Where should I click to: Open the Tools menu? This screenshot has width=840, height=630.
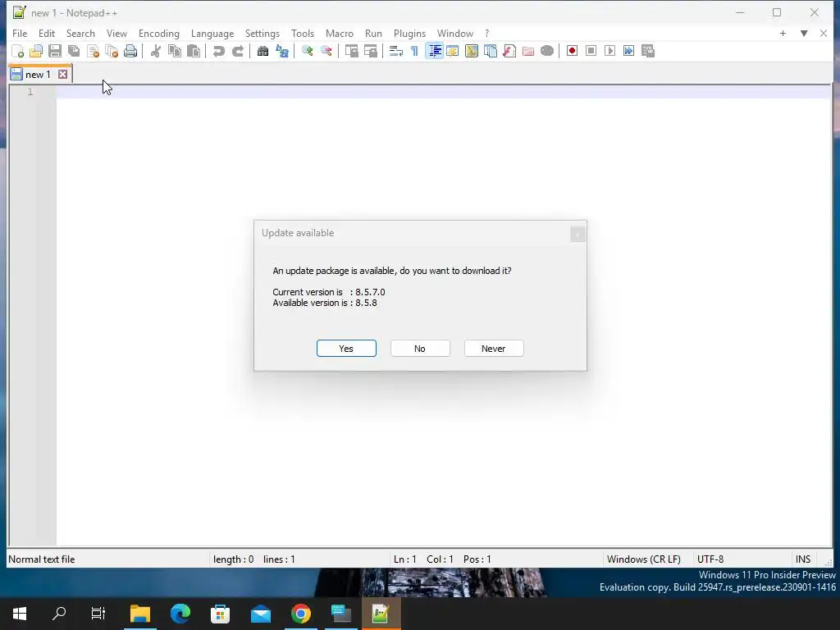pyautogui.click(x=303, y=33)
